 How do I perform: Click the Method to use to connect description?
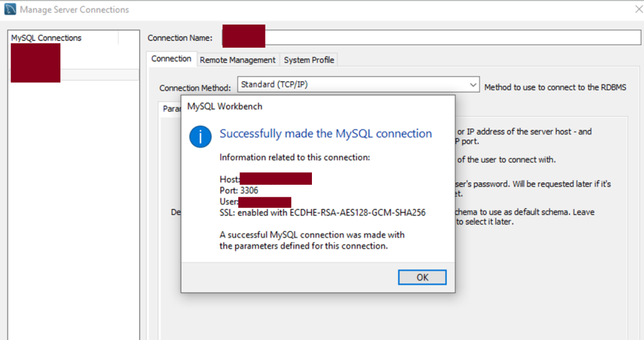(x=555, y=87)
